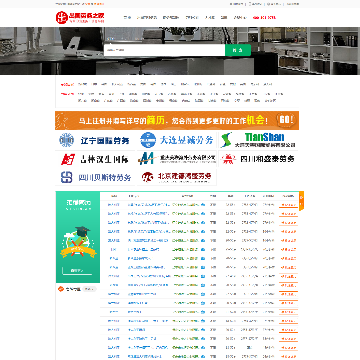The image size is (360, 360).
Task: Open the 四川贝斯特劳务 company logo
Action: (x=95, y=177)
